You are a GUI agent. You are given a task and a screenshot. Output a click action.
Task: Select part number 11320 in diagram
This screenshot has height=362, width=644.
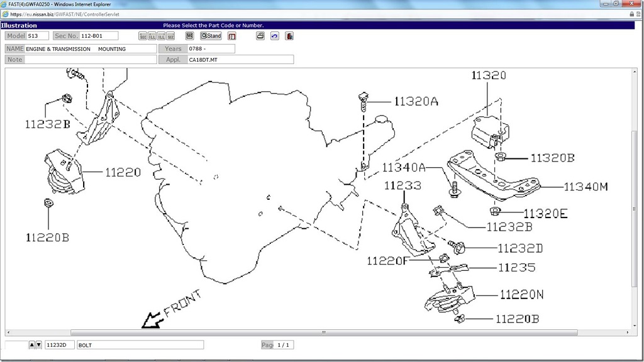(489, 75)
